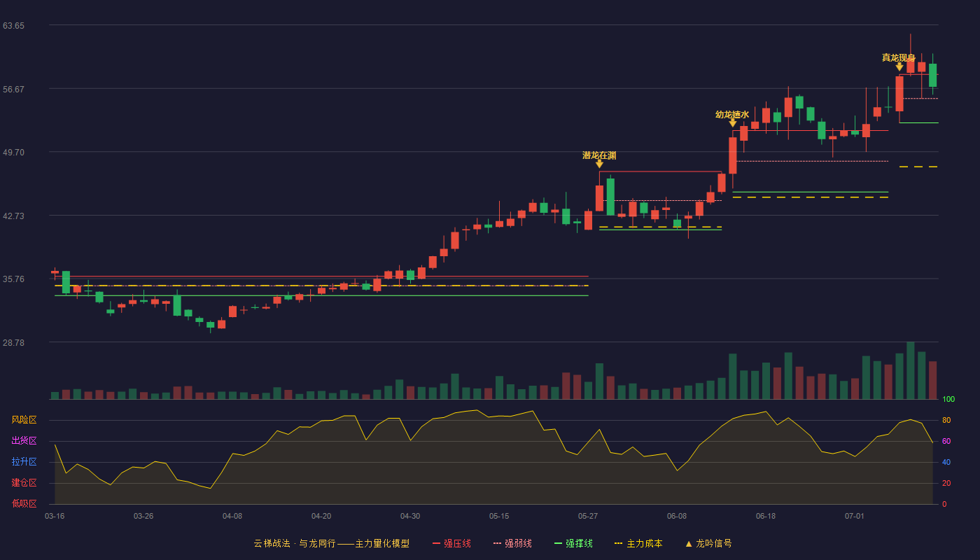Select the 幼龙嬉水 signal label
980x560 pixels.
(732, 114)
